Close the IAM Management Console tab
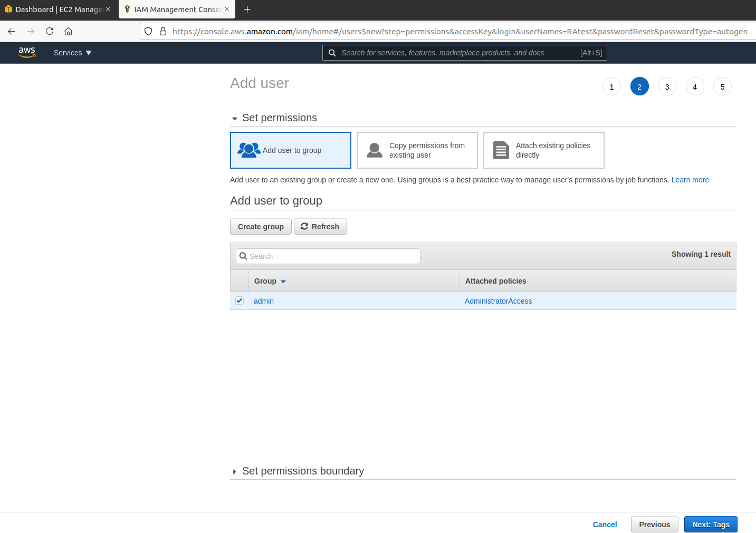This screenshot has height=533, width=756. (x=227, y=9)
